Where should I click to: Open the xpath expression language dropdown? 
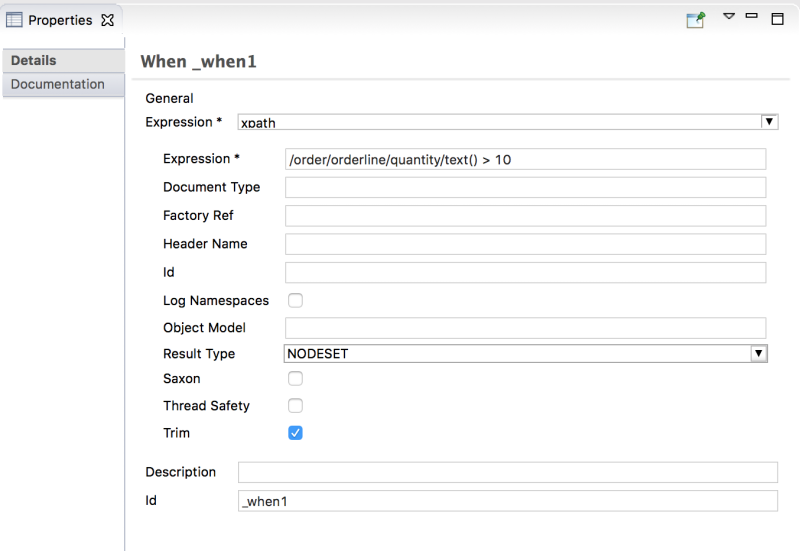(769, 122)
